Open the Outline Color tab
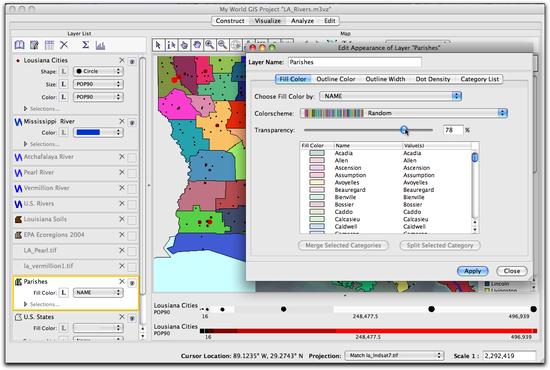The height and width of the screenshot is (370, 550). [336, 79]
